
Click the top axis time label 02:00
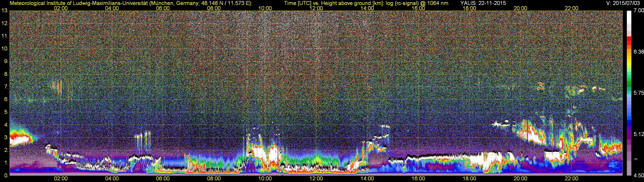(61, 8)
